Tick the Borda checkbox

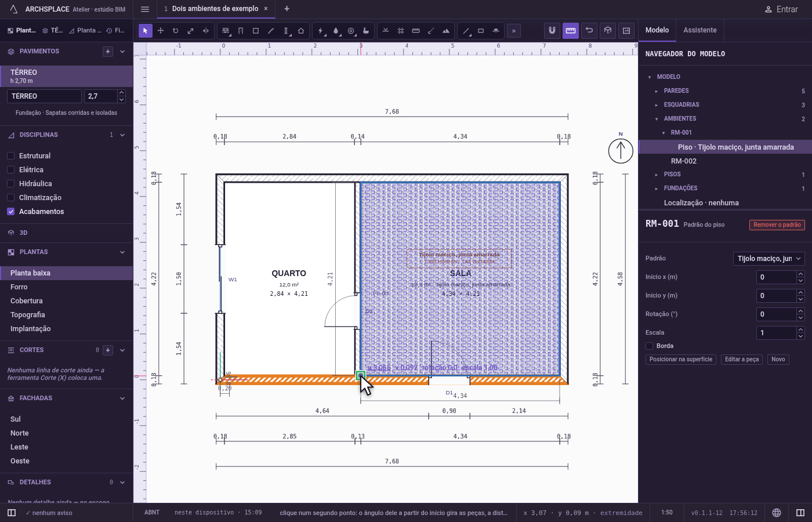coord(650,346)
